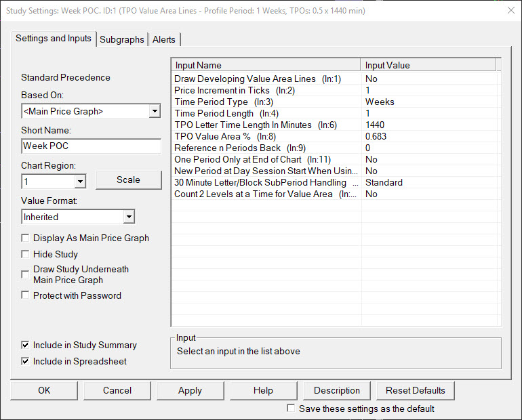Expand the Value Format dropdown
This screenshot has height=420, width=522.
(128, 217)
